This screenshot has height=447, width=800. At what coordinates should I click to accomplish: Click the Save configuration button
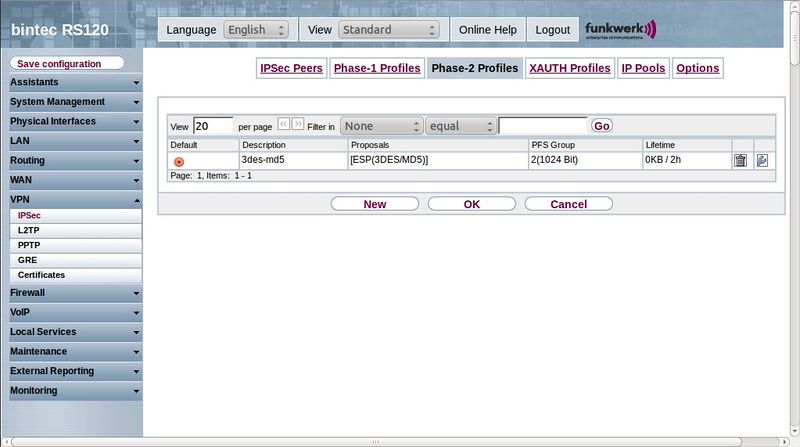click(x=67, y=64)
